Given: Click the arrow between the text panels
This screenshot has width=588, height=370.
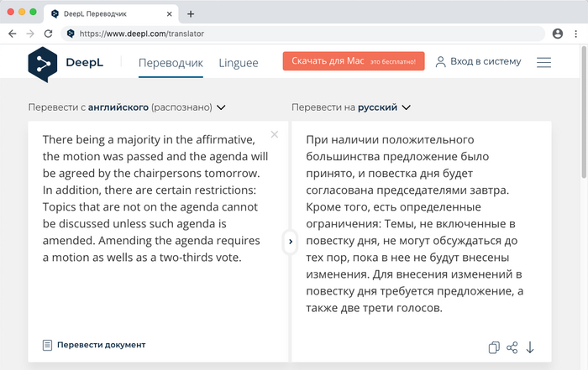Looking at the screenshot, I should coord(290,242).
